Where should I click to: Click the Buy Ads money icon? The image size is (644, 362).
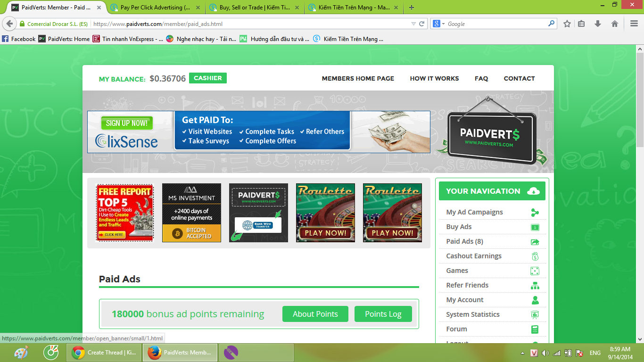(x=535, y=227)
